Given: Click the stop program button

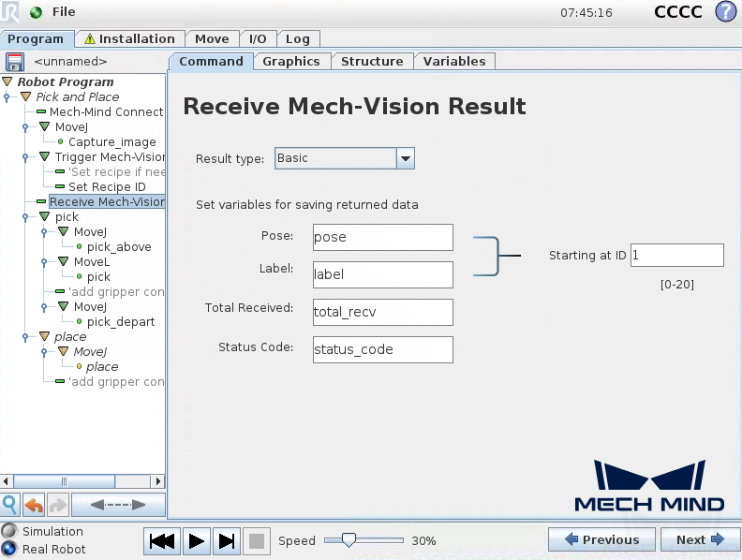Looking at the screenshot, I should pos(257,540).
